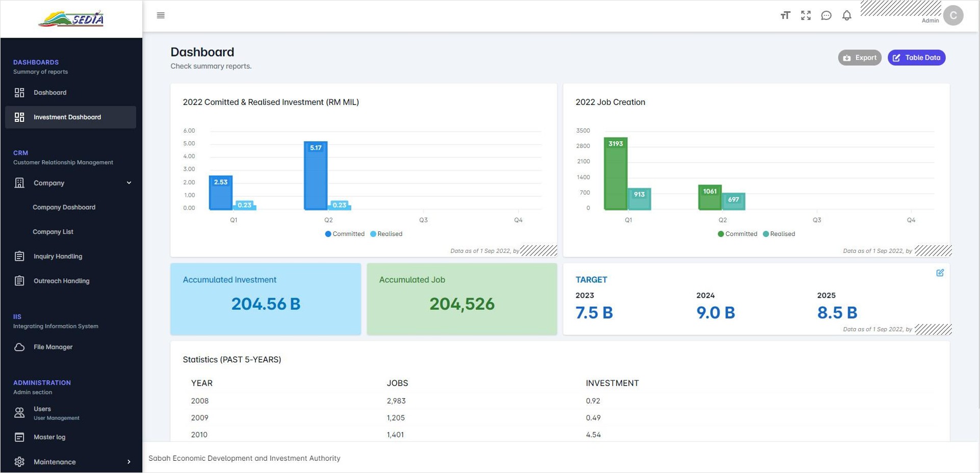Click the Export button
This screenshot has height=473, width=980.
pos(859,58)
